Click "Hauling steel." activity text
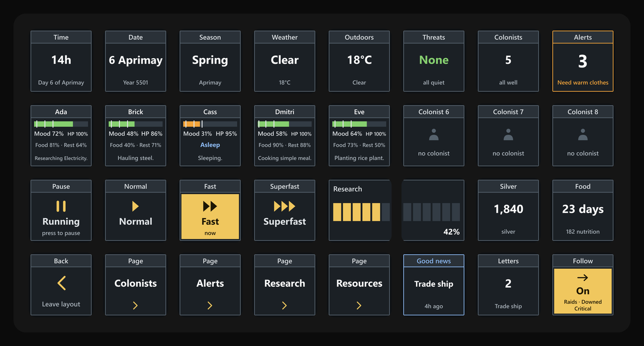Image resolution: width=644 pixels, height=346 pixels. (x=135, y=158)
